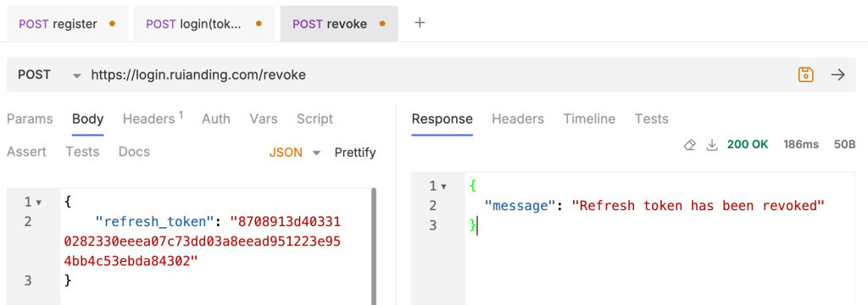Add a new request tab with the plus icon
868x305 pixels.
420,23
